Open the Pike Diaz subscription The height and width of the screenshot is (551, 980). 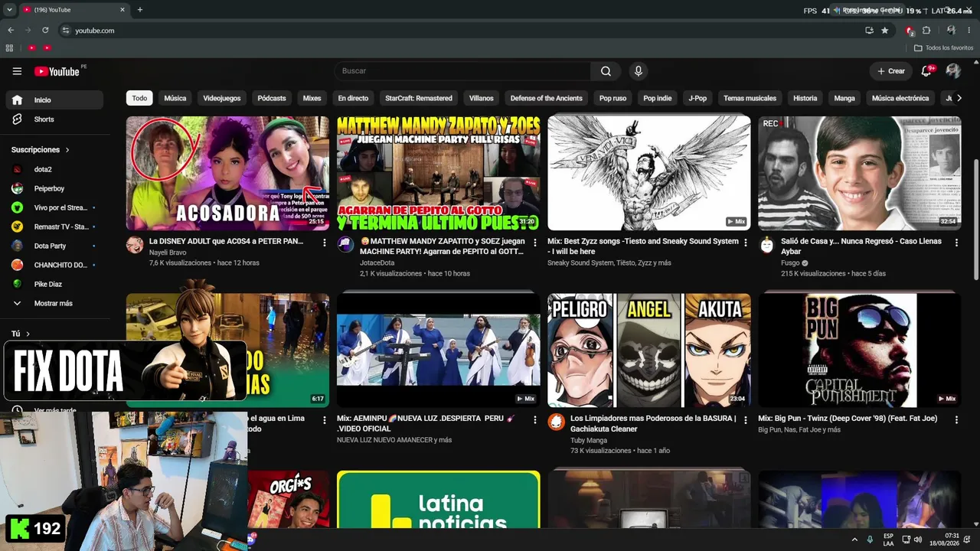coord(54,284)
